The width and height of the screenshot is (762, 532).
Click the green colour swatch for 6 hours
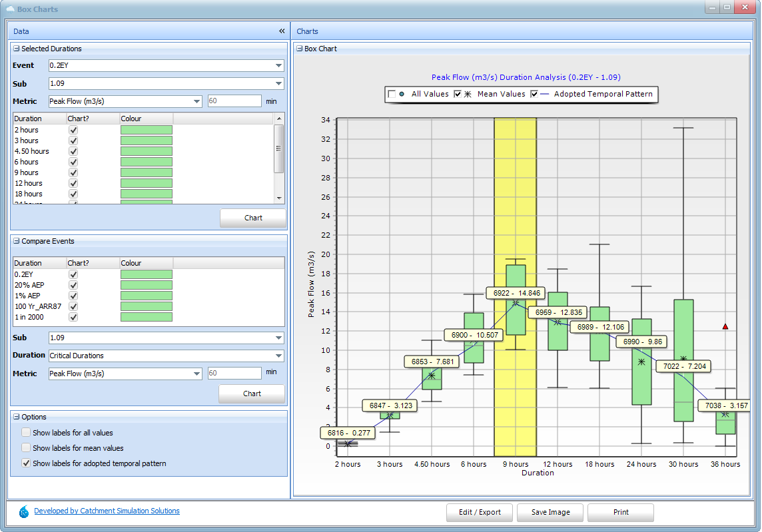point(147,162)
